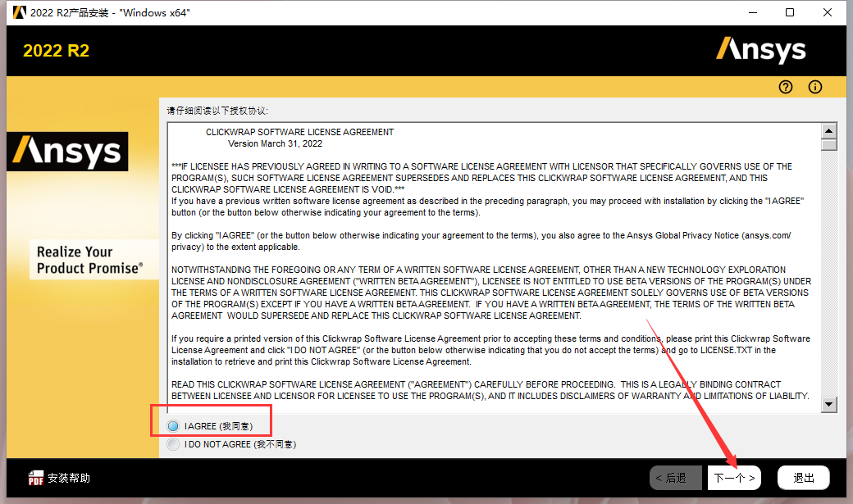This screenshot has width=853, height=504.
Task: Click the 'CLICKWRAP SOFTWARE LICENSE AGREEMENT' heading
Action: click(x=299, y=132)
